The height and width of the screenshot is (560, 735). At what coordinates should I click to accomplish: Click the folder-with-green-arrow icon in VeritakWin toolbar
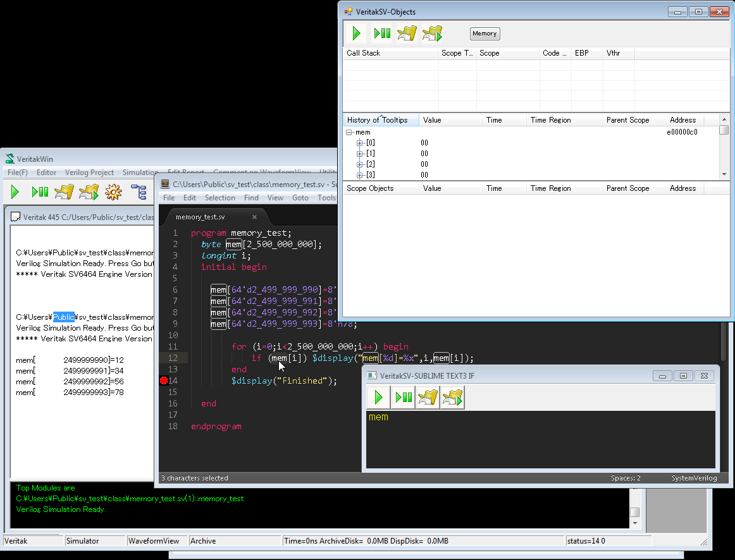coord(89,192)
